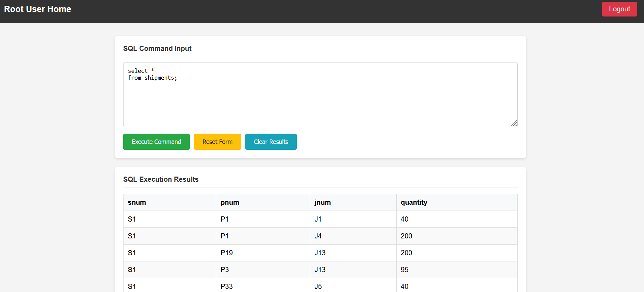This screenshot has width=644, height=292.
Task: Click the red Logout button
Action: [619, 9]
